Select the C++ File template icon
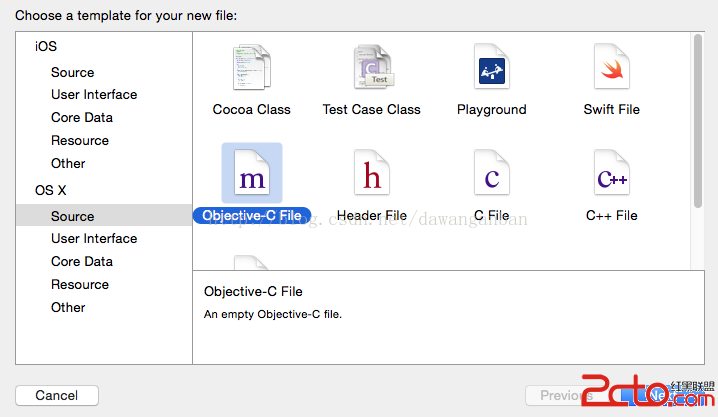 (x=612, y=173)
